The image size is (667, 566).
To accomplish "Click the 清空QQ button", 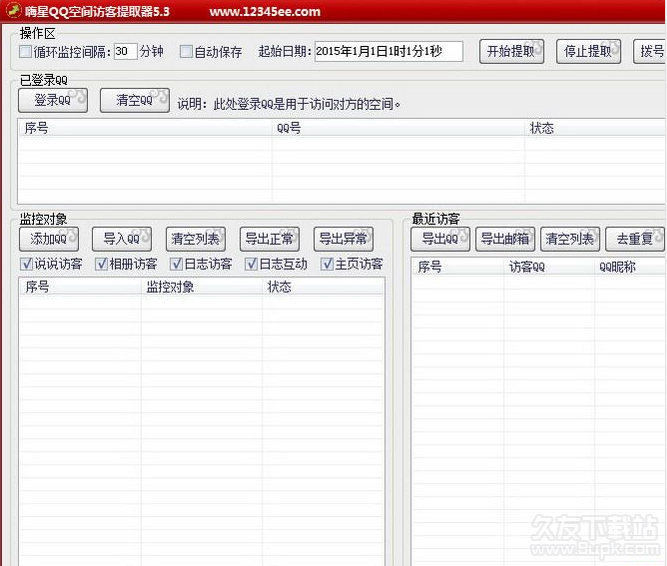I will coord(134,100).
